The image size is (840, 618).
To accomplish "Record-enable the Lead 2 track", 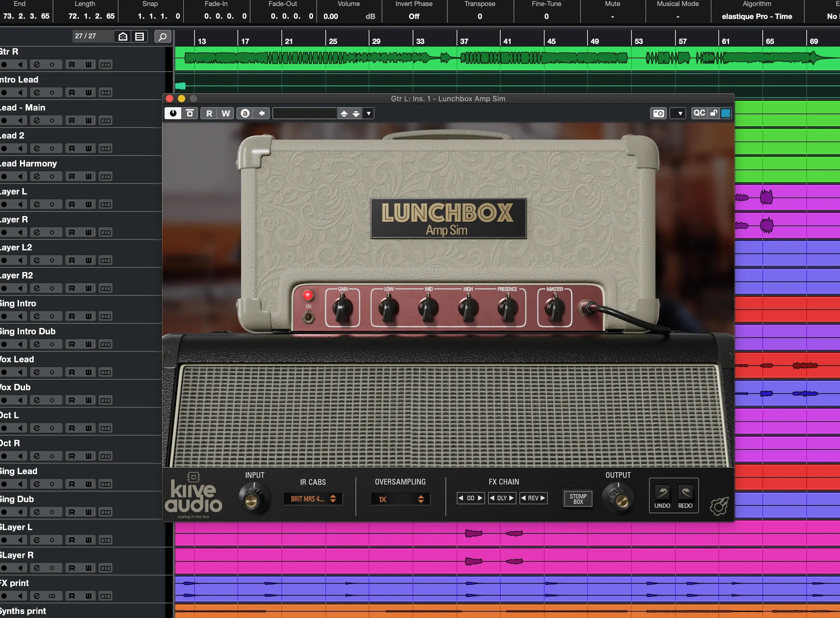I will [x=4, y=149].
